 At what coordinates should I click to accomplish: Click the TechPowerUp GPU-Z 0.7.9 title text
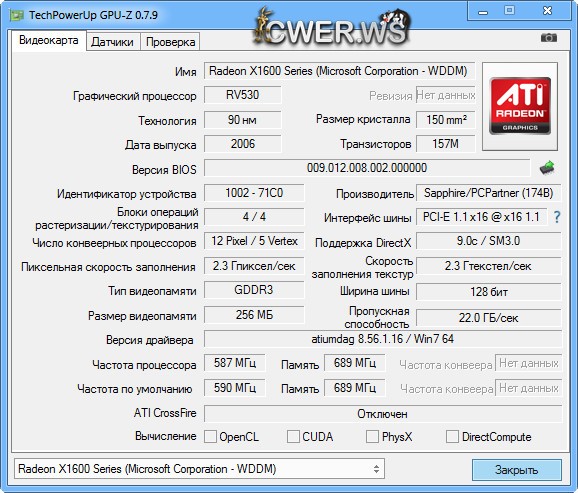93,15
